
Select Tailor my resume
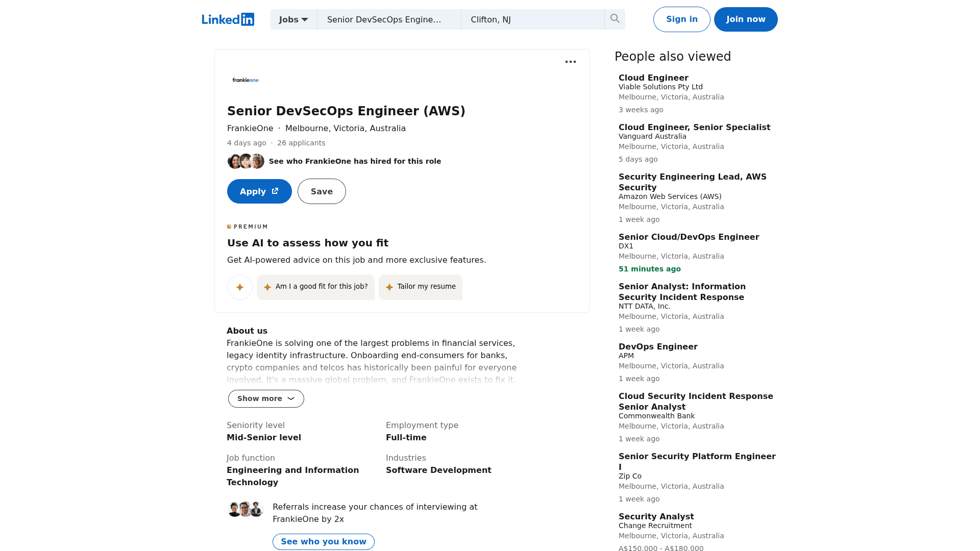point(421,287)
